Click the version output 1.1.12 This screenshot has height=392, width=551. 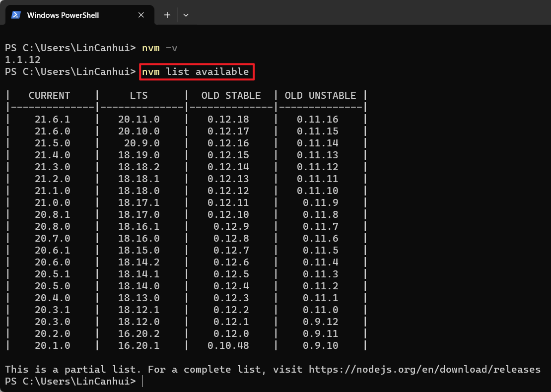[x=23, y=60]
